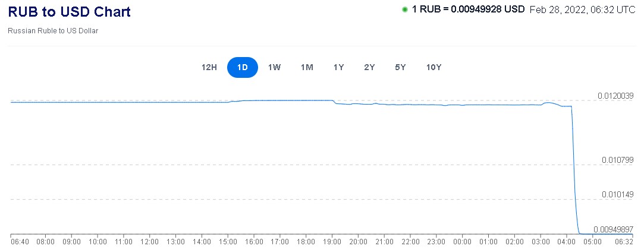Select the 2Y time range
Screen dimensions: 644x249
point(369,67)
